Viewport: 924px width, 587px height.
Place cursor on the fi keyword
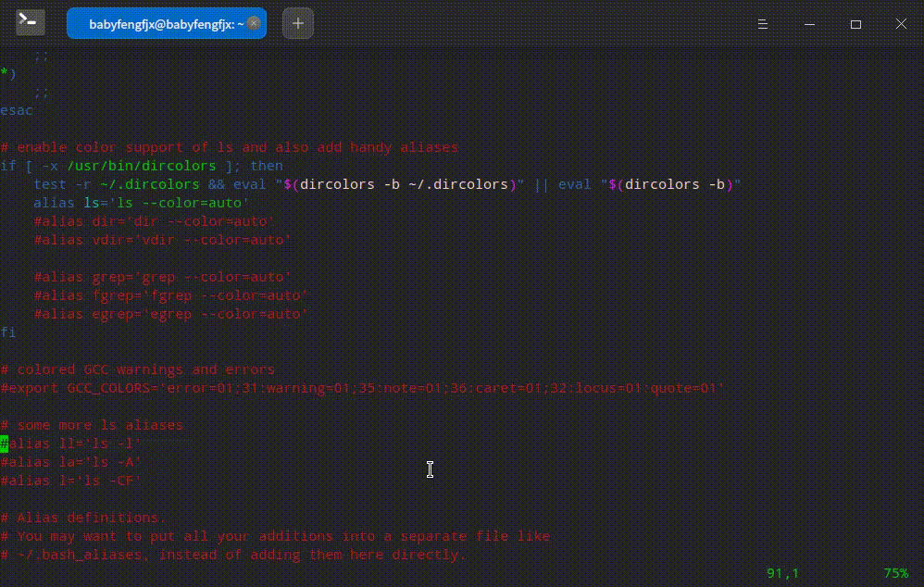(x=8, y=331)
